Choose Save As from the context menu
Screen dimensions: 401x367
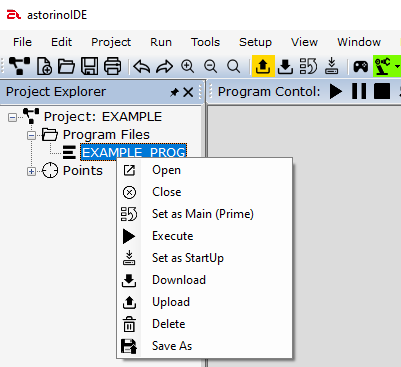tap(204, 346)
